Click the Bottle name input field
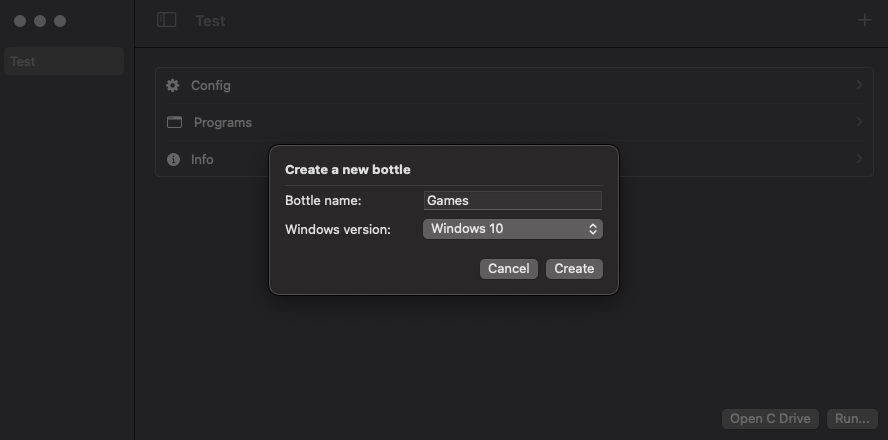888x440 pixels. point(513,200)
